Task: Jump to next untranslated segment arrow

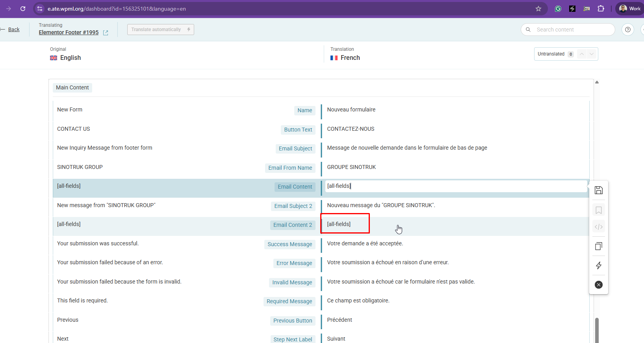Action: coord(592,54)
